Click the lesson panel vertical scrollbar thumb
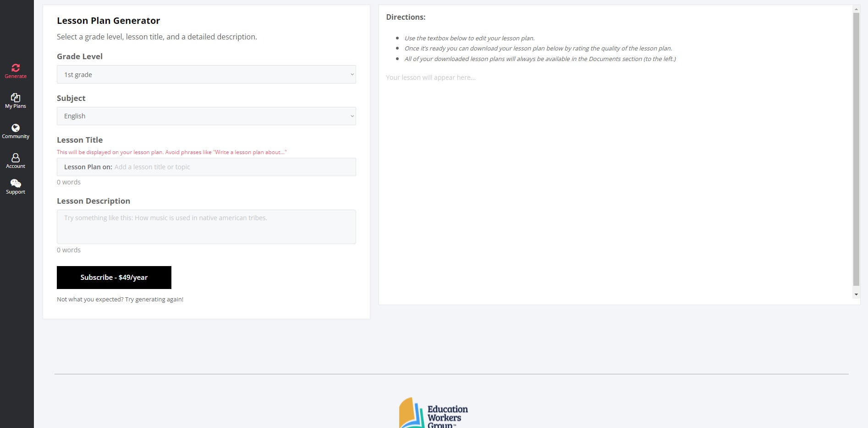This screenshot has height=428, width=868. click(856, 149)
